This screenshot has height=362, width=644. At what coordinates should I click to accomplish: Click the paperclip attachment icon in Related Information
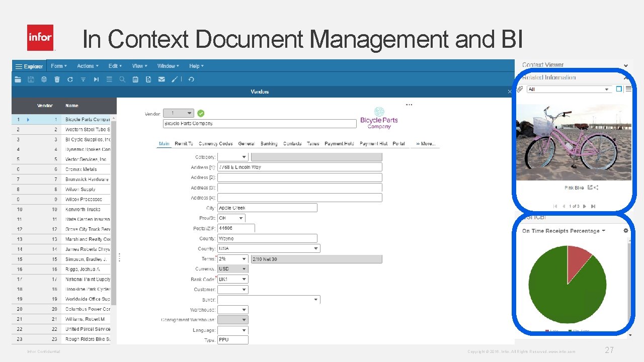click(520, 89)
